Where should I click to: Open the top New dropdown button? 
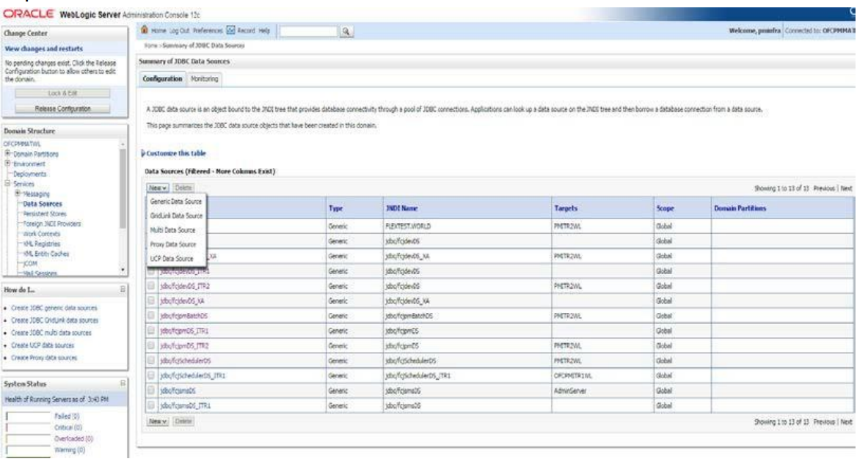click(158, 188)
